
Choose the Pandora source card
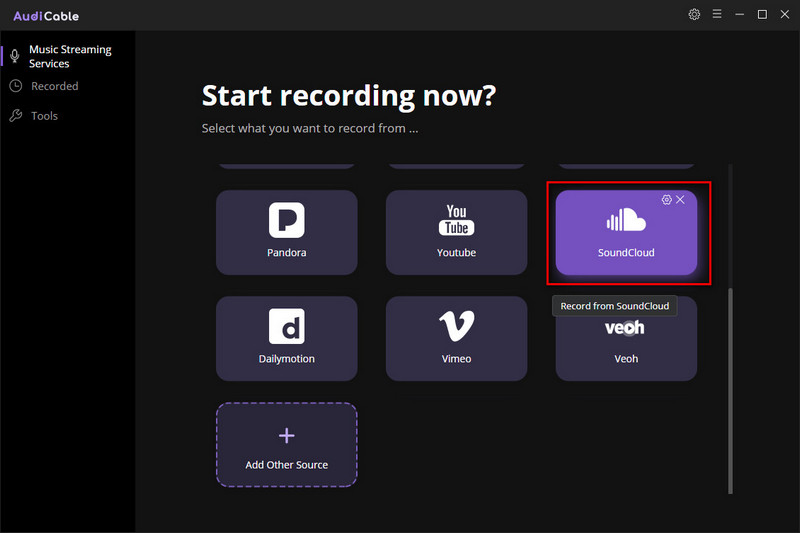287,233
